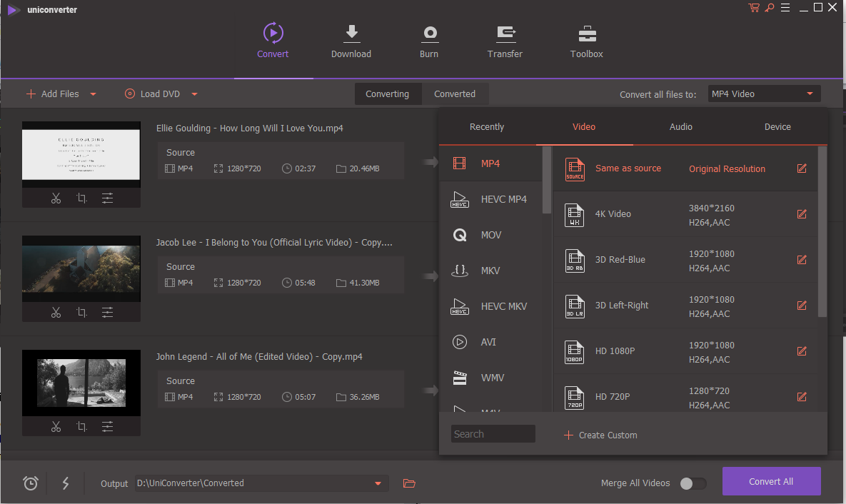The height and width of the screenshot is (504, 846).
Task: Switch to the Converting tab
Action: [x=388, y=94]
